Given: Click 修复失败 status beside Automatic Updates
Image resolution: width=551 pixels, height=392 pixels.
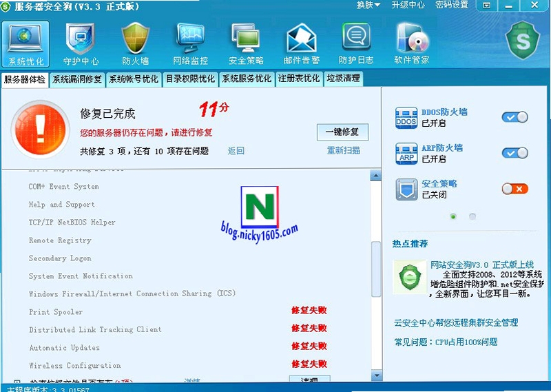Looking at the screenshot, I should click(309, 347).
